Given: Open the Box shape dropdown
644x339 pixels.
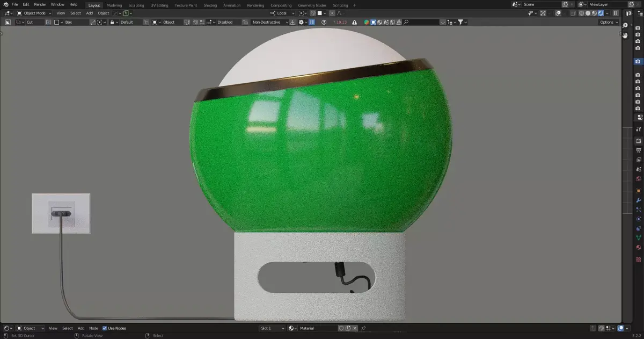Looking at the screenshot, I should click(71, 22).
